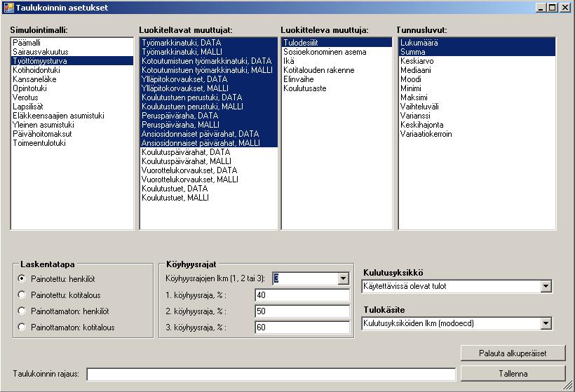Select Elinvaihe as classifying variable
Screen dimensions: 575x392
[337, 79]
